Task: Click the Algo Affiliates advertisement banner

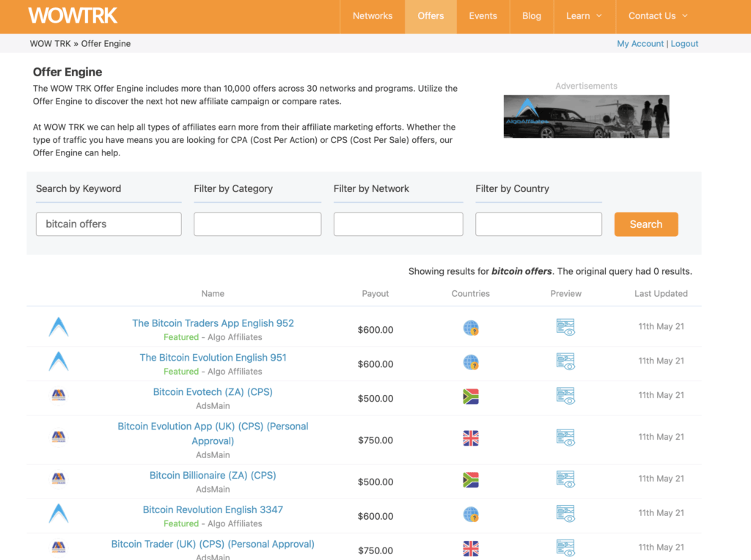Action: pos(586,117)
